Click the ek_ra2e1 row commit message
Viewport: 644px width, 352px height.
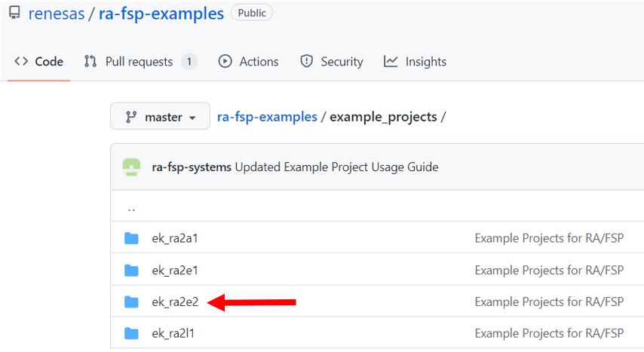549,271
